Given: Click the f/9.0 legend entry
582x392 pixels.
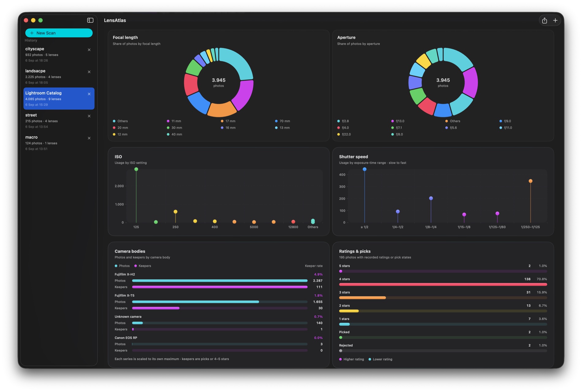Looking at the screenshot, I should pyautogui.click(x=505, y=121).
